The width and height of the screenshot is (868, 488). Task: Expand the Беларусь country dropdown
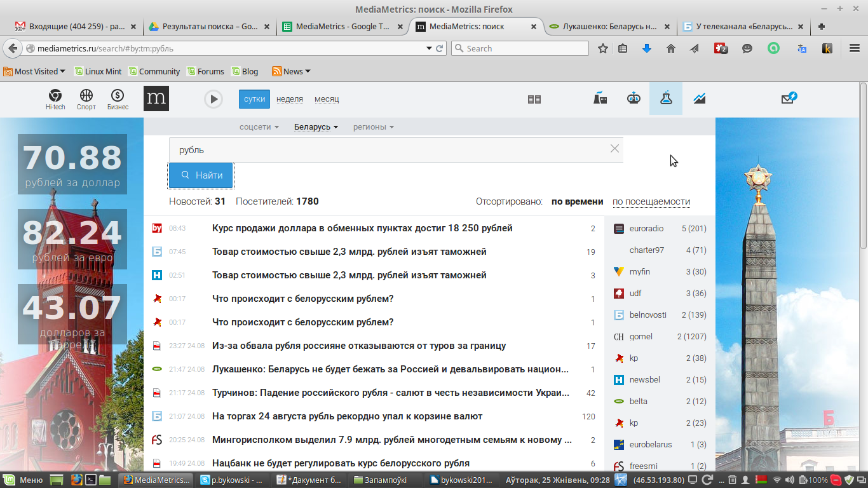(x=316, y=127)
